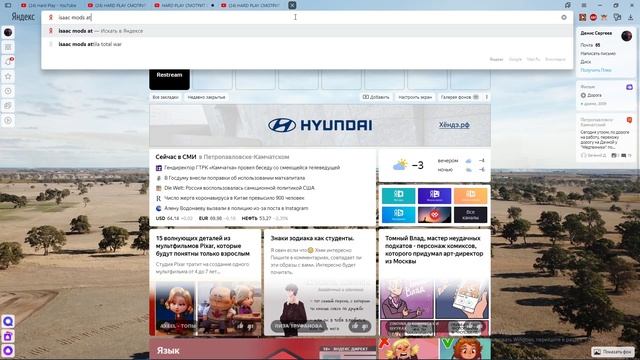The width and height of the screenshot is (640, 360).
Task: Open the Томный Влад comic article
Action: coord(434,249)
